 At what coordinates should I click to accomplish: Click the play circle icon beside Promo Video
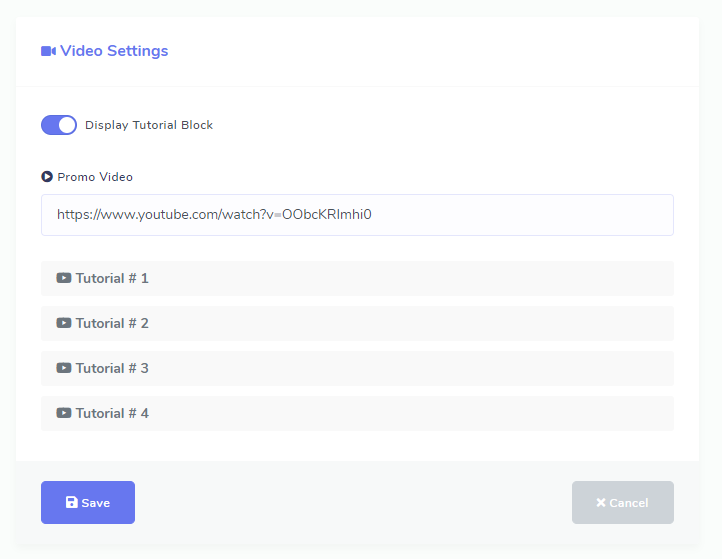pos(47,177)
